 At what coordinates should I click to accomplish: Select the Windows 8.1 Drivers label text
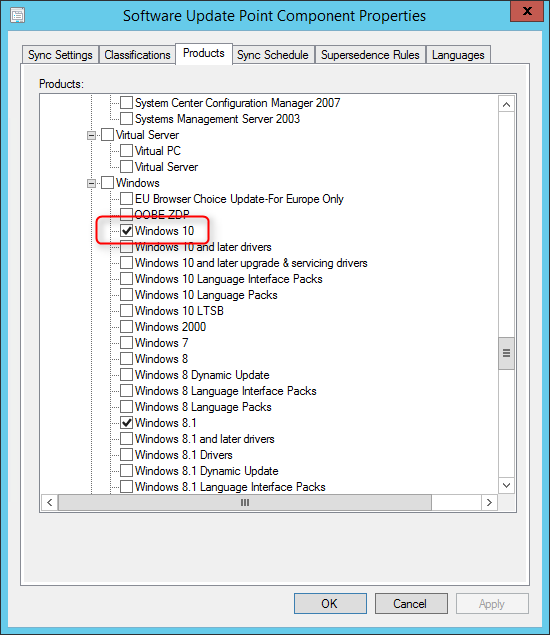183,455
